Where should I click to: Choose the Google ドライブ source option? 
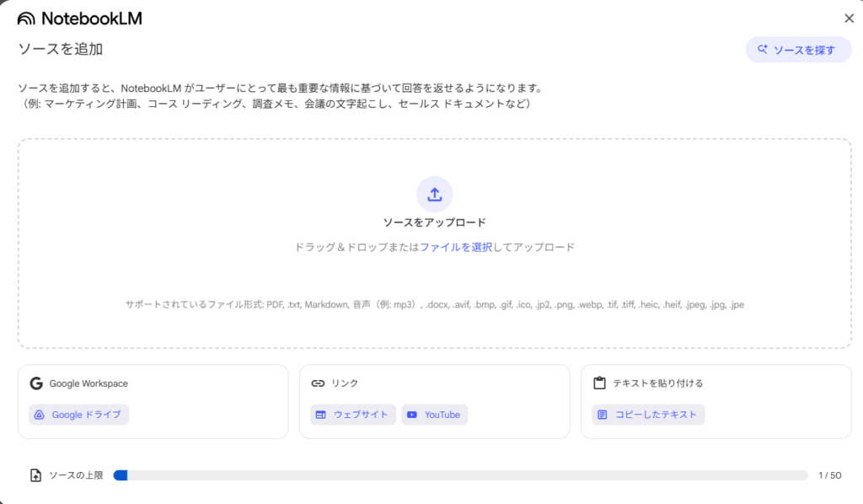pos(78,415)
